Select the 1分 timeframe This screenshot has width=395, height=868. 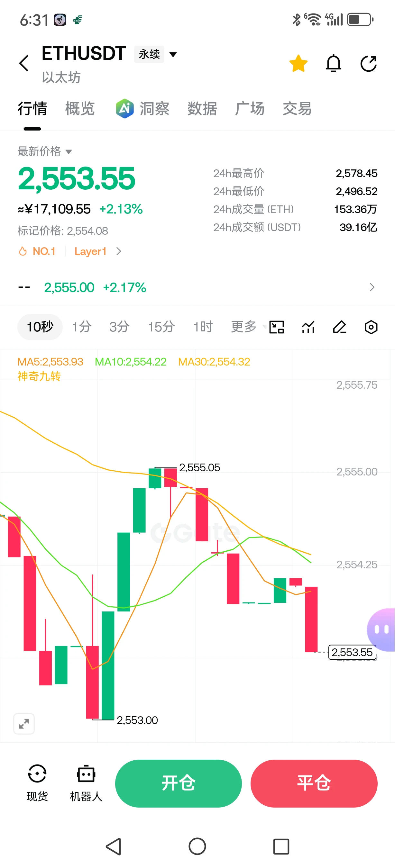82,327
